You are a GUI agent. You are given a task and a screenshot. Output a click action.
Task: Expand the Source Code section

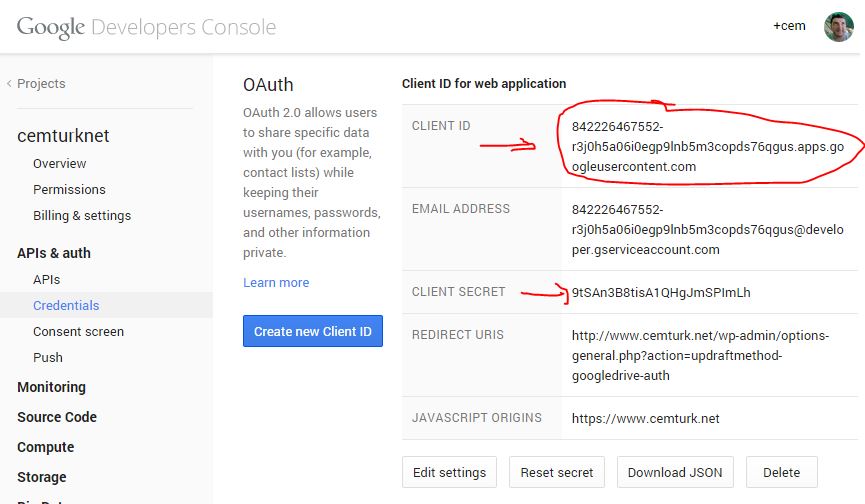[x=57, y=417]
